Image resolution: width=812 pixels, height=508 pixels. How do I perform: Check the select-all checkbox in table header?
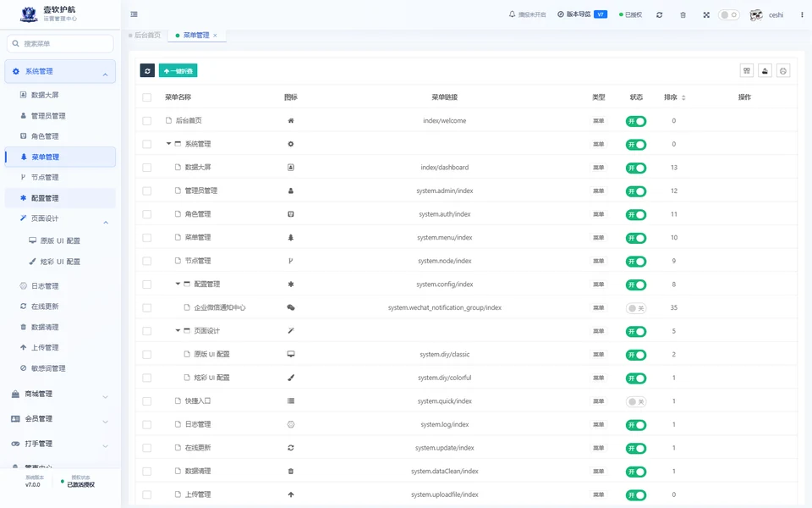(x=147, y=97)
